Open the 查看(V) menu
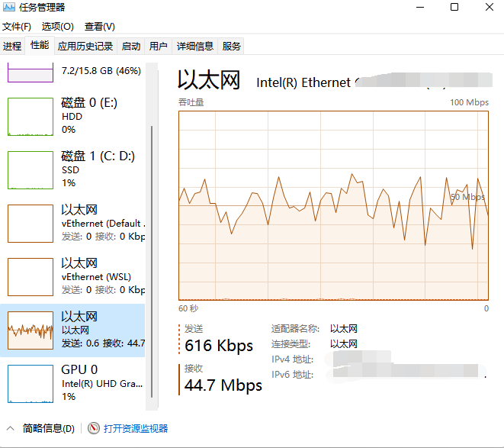Image resolution: width=504 pixels, height=448 pixels. point(100,27)
